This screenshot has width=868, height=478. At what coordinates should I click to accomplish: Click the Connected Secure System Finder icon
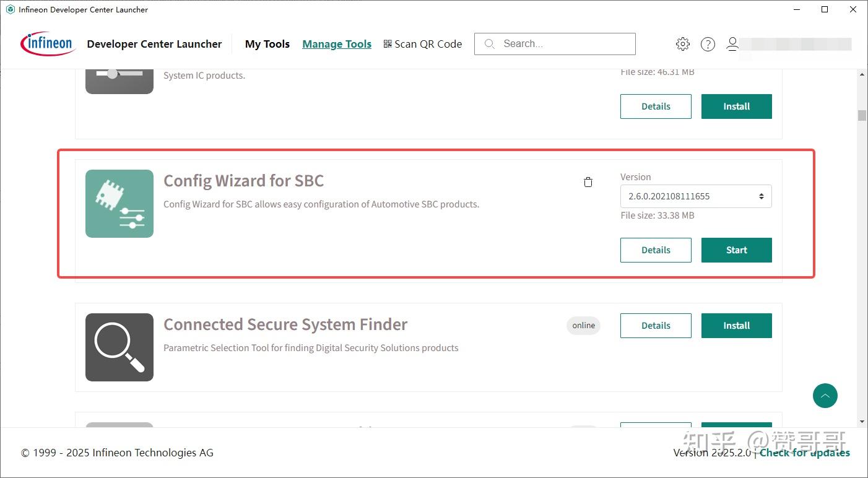pos(119,347)
